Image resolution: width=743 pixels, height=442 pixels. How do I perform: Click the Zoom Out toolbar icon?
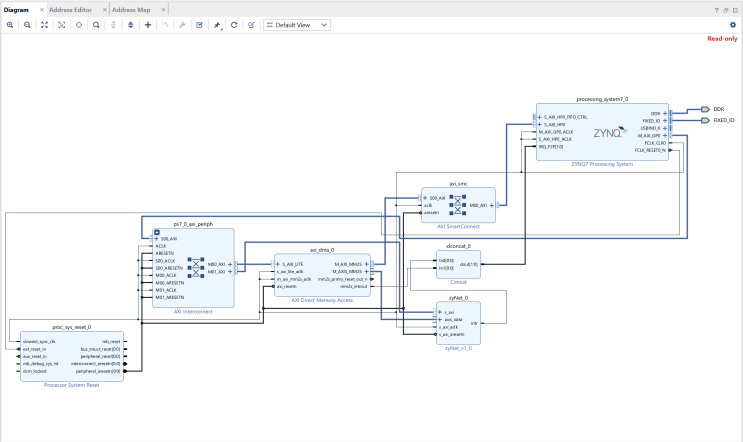[x=27, y=25]
